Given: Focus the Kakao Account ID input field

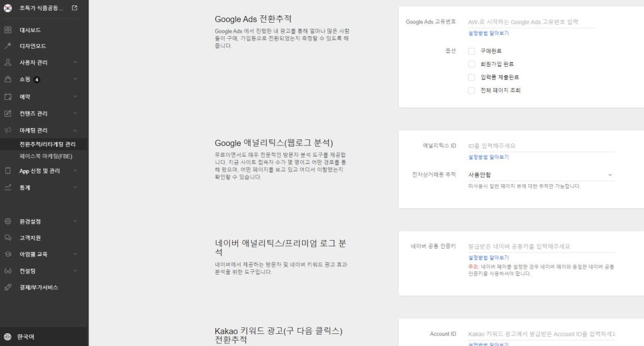Looking at the screenshot, I should [541, 334].
